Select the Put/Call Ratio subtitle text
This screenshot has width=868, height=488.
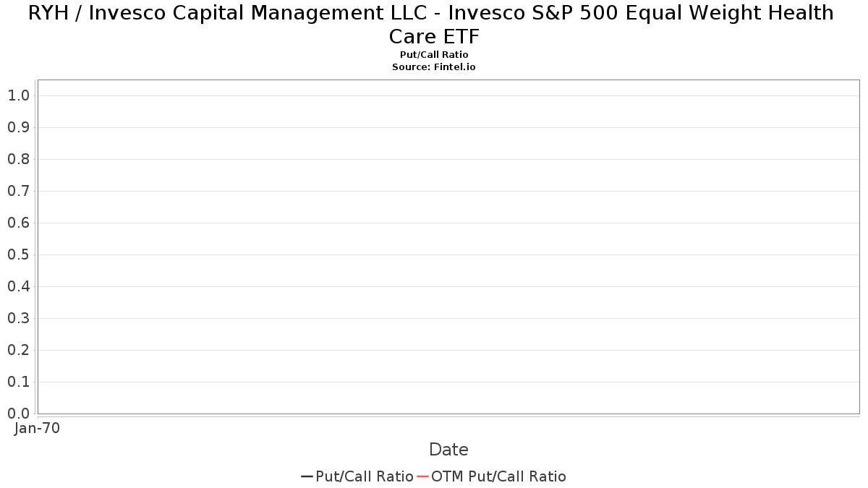point(434,55)
